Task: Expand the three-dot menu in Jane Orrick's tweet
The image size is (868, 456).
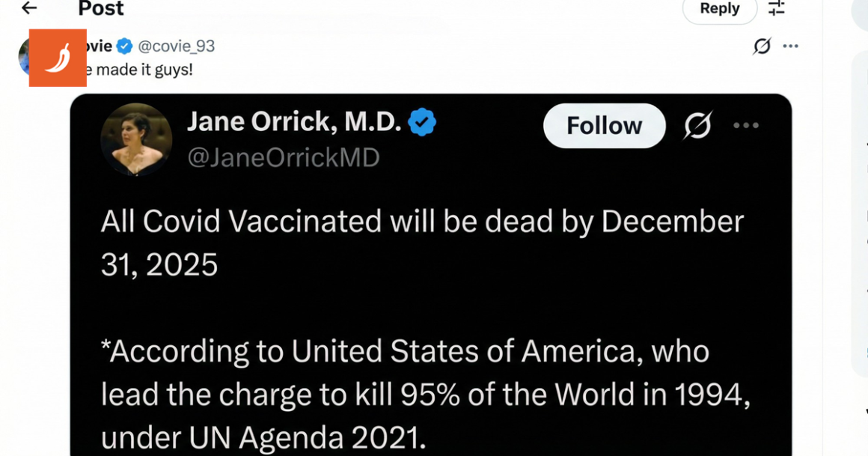Action: 746,126
